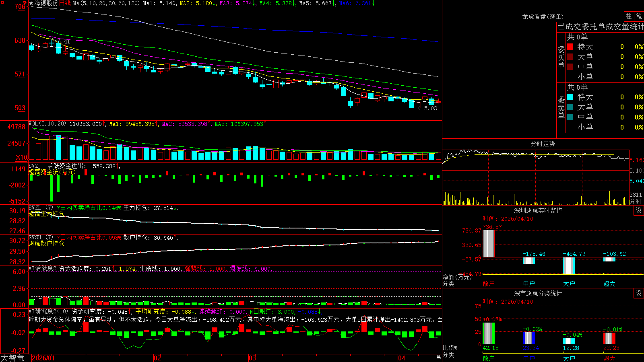Click 共0单 count under 委买单
The height and width of the screenshot is (362, 644).
click(577, 37)
